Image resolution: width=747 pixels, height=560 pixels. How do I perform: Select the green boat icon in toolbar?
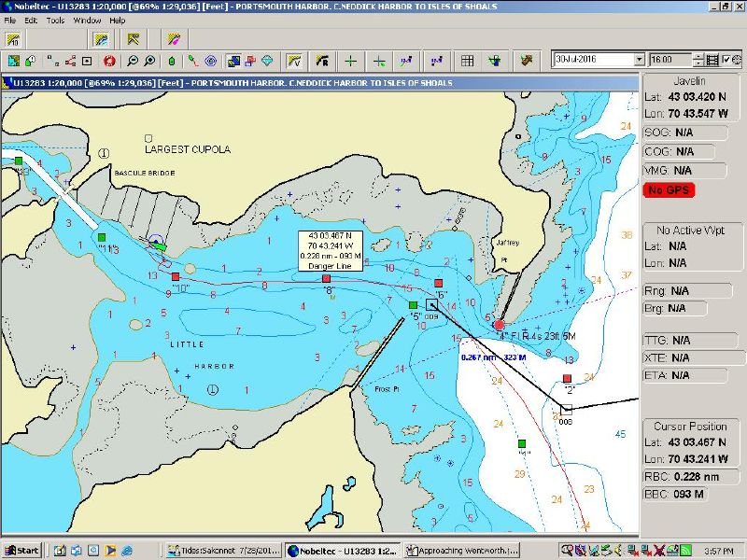click(171, 61)
